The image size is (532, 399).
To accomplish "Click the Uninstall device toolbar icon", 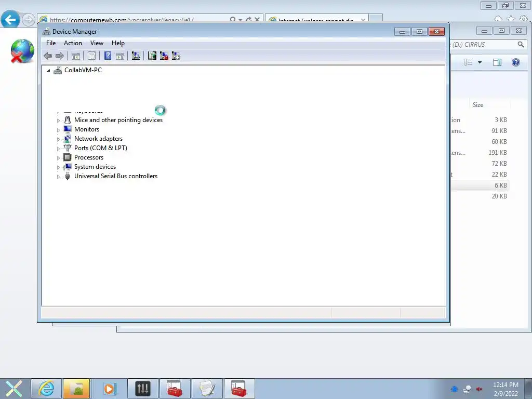I will point(164,56).
